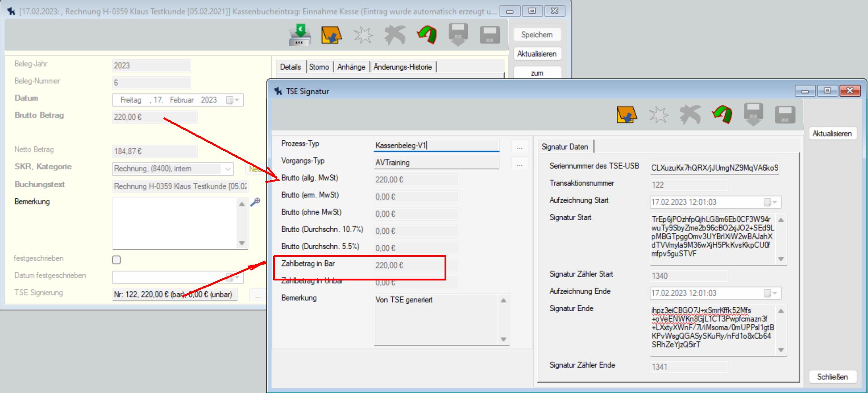The height and width of the screenshot is (393, 868).
Task: Open the Änderungs-Historie tab
Action: (x=403, y=67)
